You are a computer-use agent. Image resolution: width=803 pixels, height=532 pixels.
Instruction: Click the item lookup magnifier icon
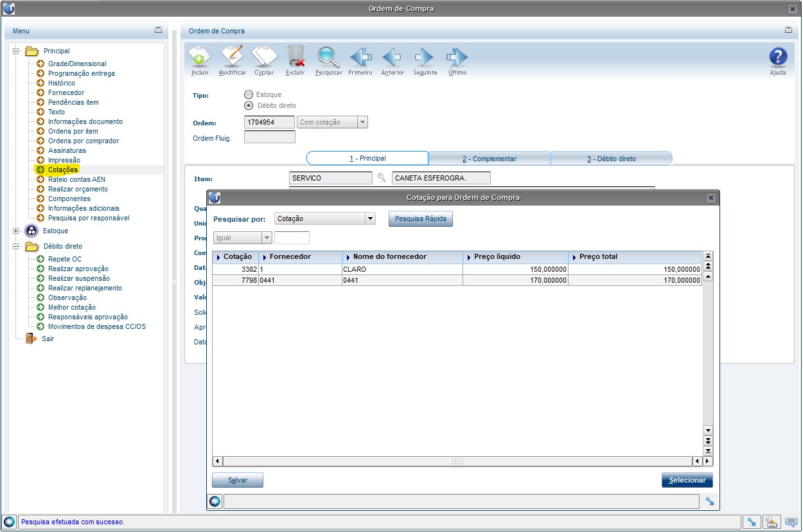click(x=382, y=178)
